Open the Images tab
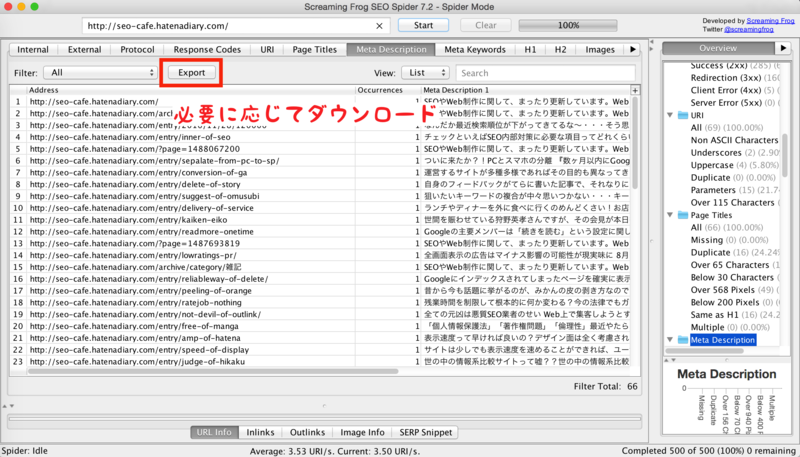The width and height of the screenshot is (800, 457). click(600, 49)
